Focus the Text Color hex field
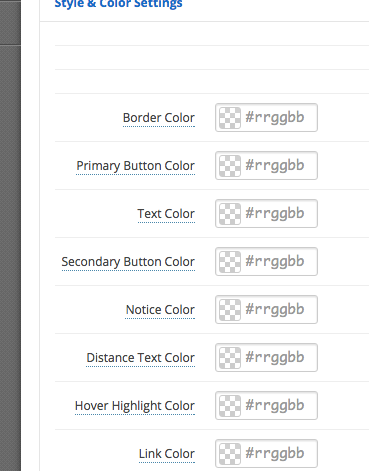 279,214
